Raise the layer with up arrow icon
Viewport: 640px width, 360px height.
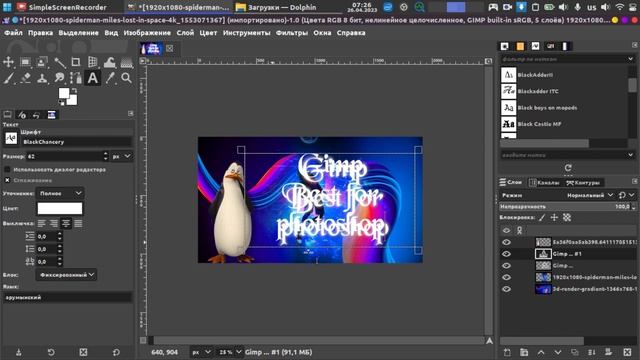(x=541, y=352)
